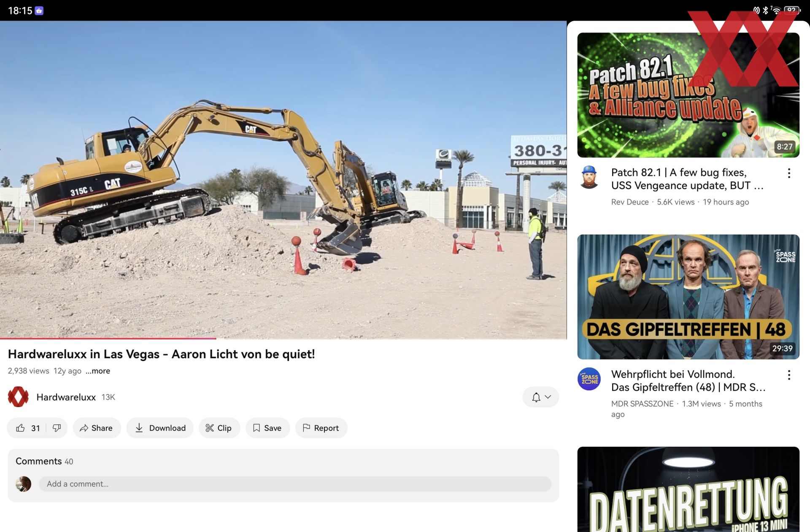Open MDR SPASSZONE channel avatar
The height and width of the screenshot is (532, 810).
click(589, 379)
